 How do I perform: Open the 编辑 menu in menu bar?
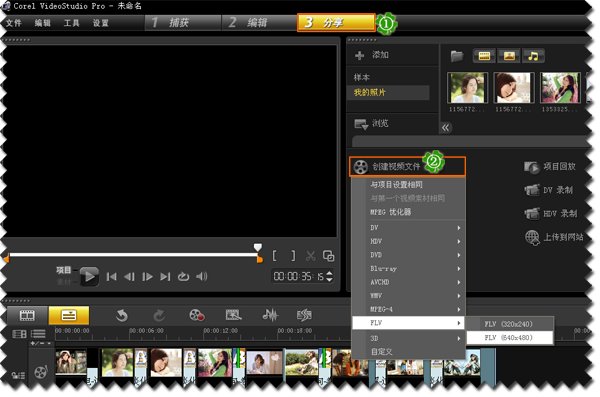point(42,23)
